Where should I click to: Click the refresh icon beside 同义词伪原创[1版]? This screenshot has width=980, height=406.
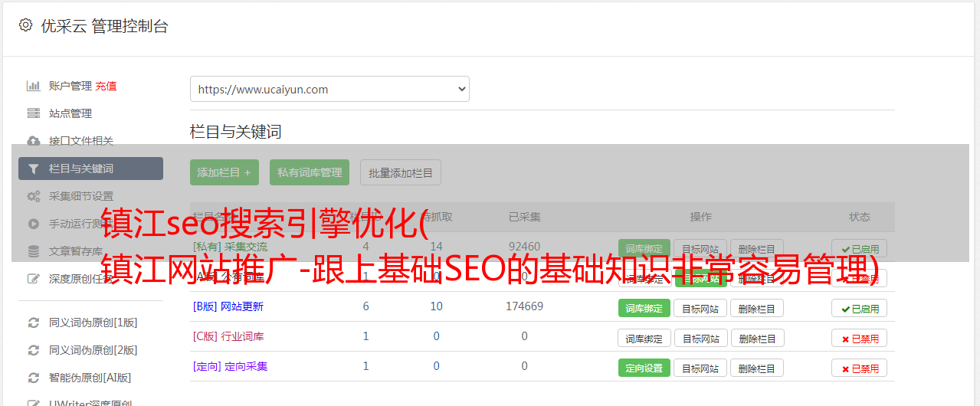click(x=34, y=323)
